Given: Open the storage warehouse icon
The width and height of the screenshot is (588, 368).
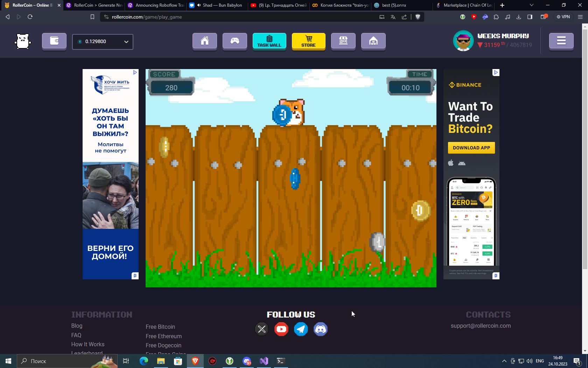Looking at the screenshot, I should tap(373, 41).
